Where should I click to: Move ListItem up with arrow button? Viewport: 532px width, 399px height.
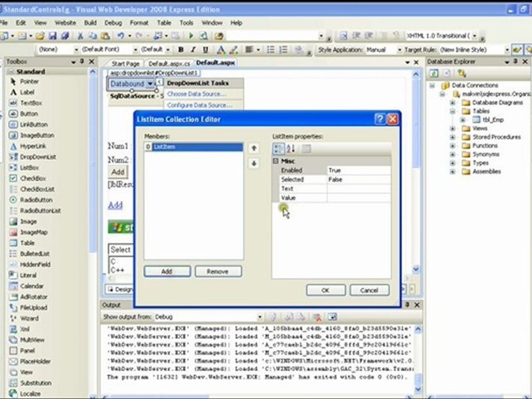pyautogui.click(x=253, y=148)
